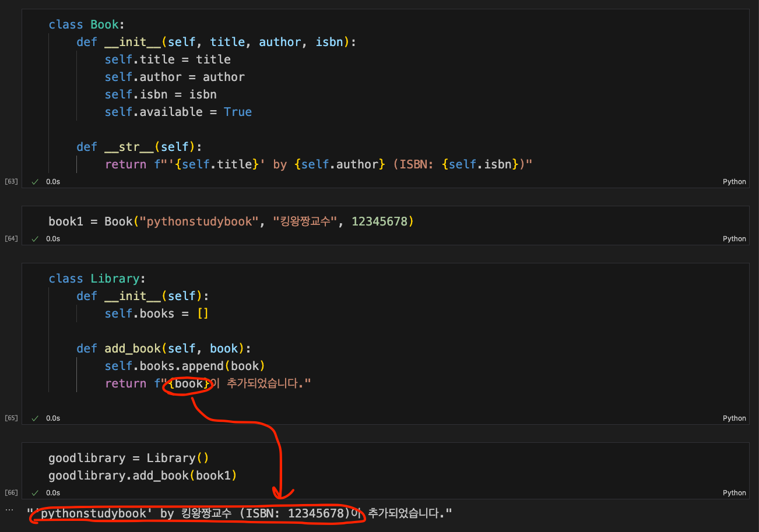This screenshot has height=532, width=759.
Task: Open the output actions ellipsis menu
Action: click(9, 510)
